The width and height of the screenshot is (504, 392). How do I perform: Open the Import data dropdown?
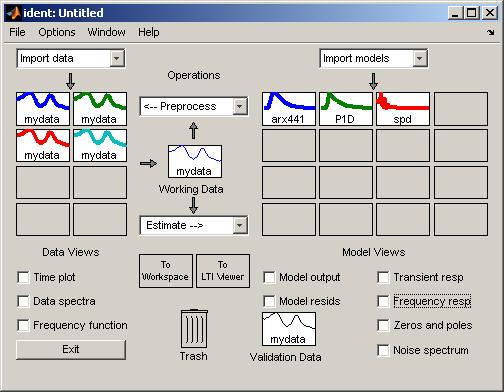[x=71, y=58]
